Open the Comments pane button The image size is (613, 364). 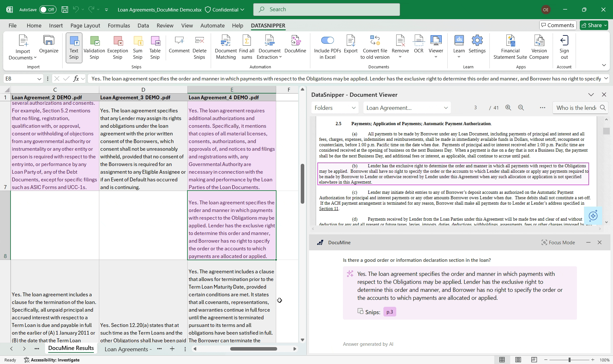pos(557,25)
